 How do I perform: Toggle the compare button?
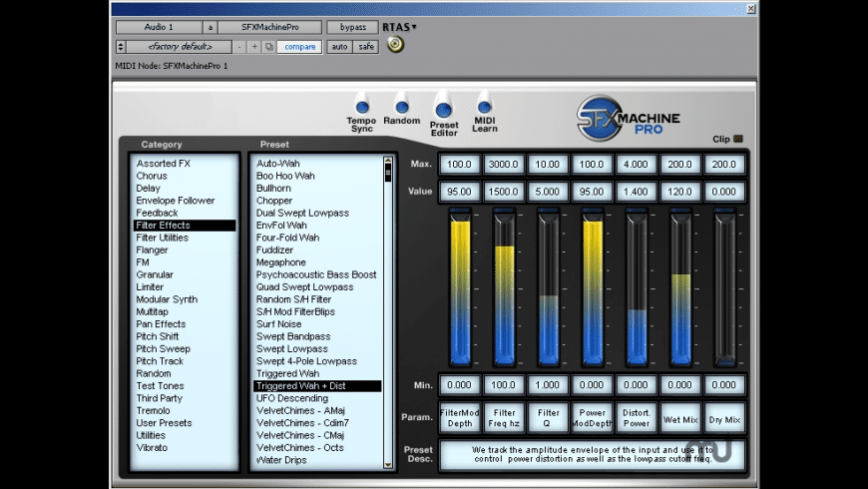(x=299, y=47)
